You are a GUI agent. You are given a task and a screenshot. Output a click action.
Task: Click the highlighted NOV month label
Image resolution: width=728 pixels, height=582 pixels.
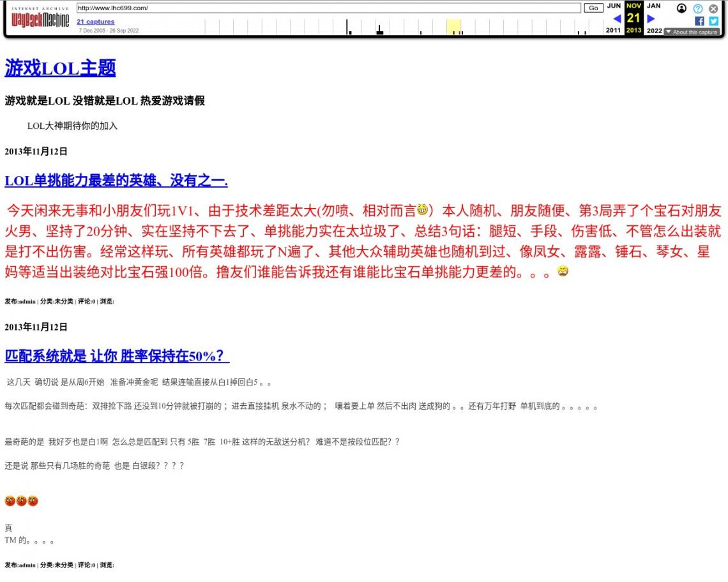point(633,6)
